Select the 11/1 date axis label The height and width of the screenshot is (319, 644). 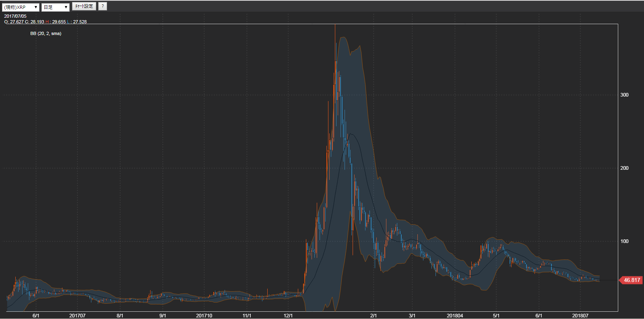point(247,315)
